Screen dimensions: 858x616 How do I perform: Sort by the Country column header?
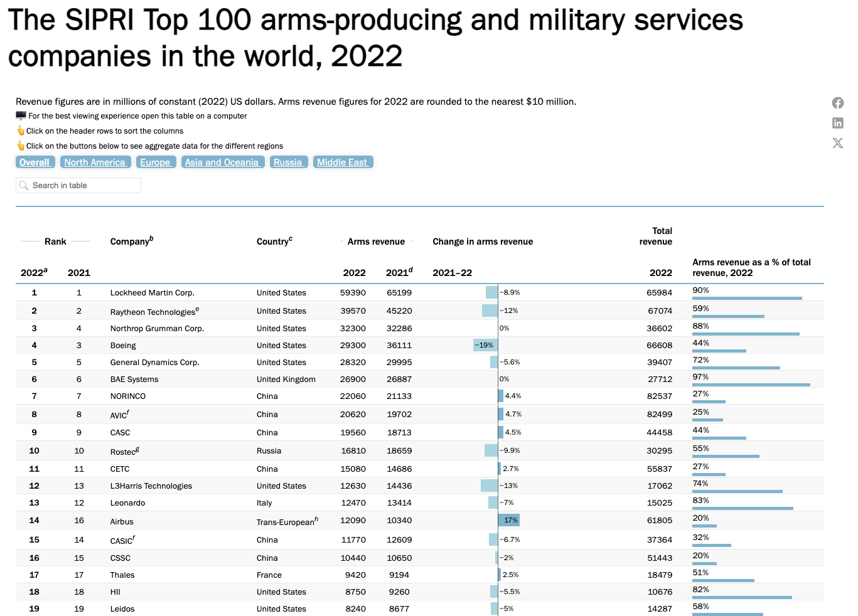pyautogui.click(x=272, y=241)
